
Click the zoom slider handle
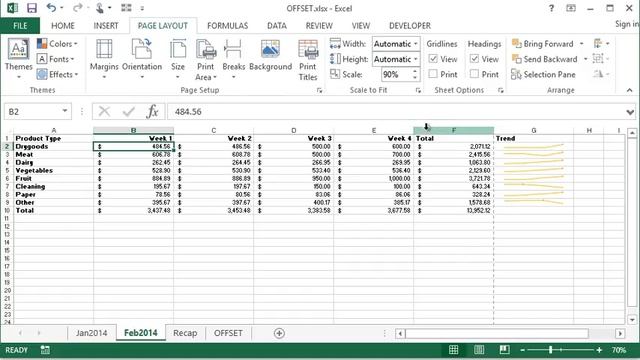551,350
